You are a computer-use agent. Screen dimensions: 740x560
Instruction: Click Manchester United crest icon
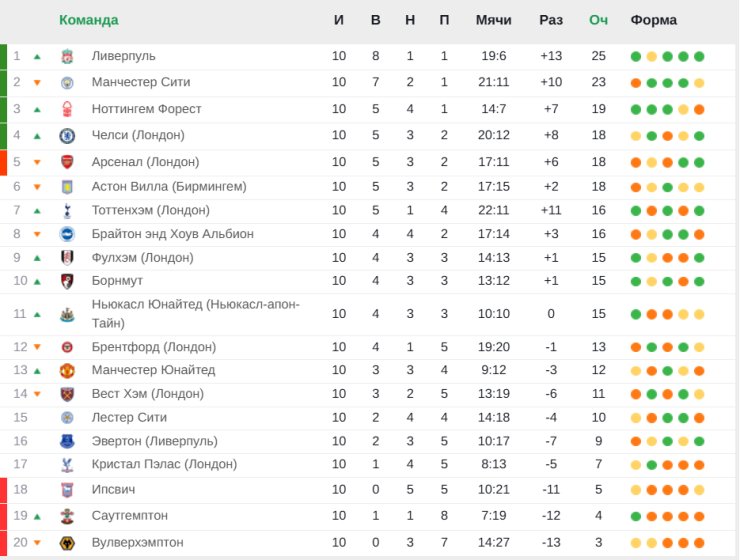coord(67,371)
